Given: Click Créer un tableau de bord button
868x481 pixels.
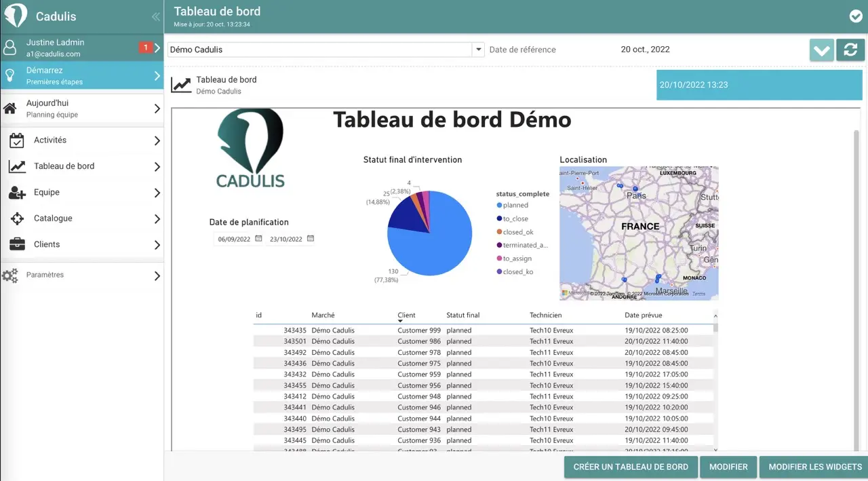Looking at the screenshot, I should (631, 467).
